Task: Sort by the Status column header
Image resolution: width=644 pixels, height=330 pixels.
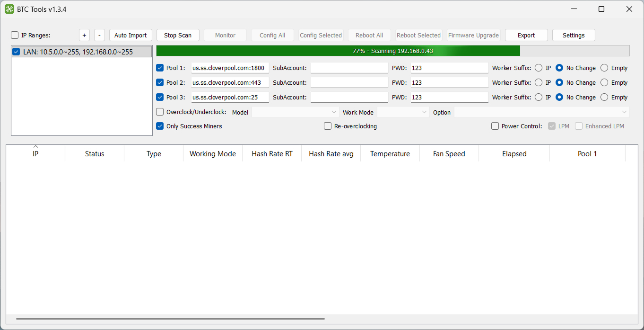Action: click(x=95, y=154)
